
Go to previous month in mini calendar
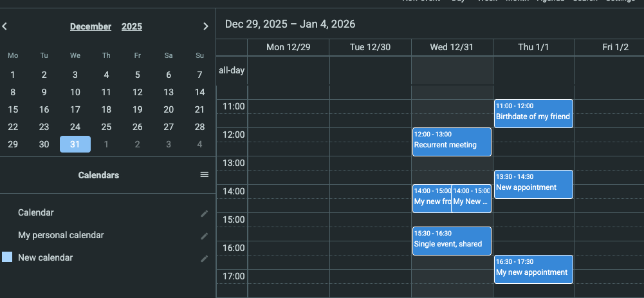[x=5, y=26]
